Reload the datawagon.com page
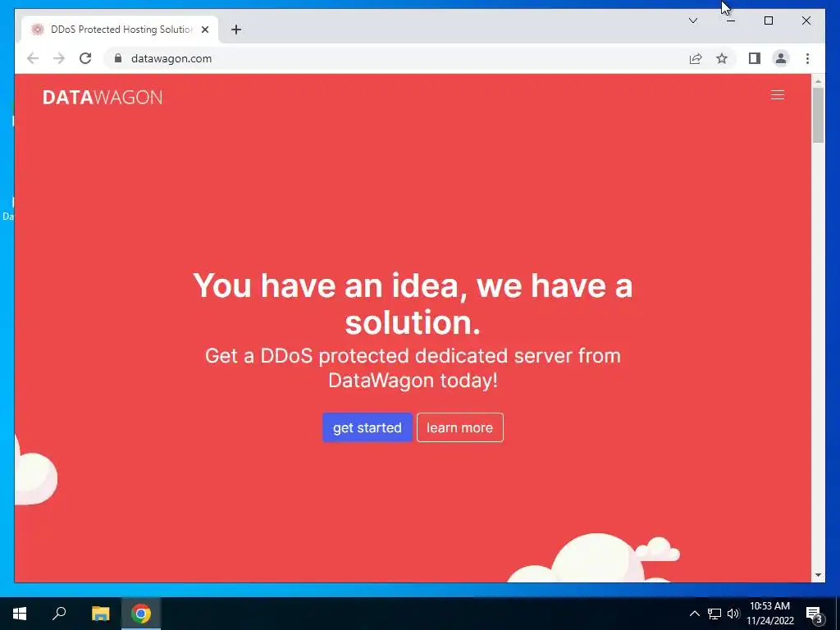The image size is (840, 630). coord(85,58)
